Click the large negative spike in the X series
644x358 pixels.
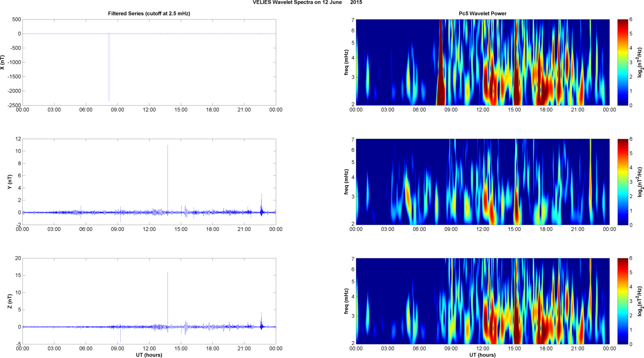tap(109, 67)
